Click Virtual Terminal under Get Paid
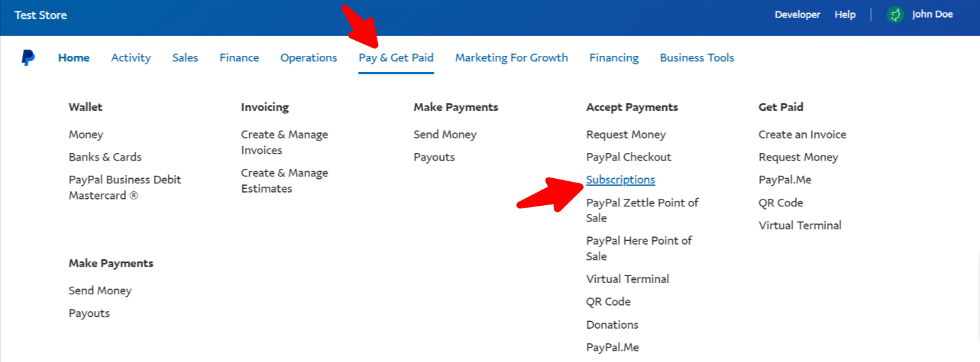Viewport: 980px width, 362px height. [800, 226]
